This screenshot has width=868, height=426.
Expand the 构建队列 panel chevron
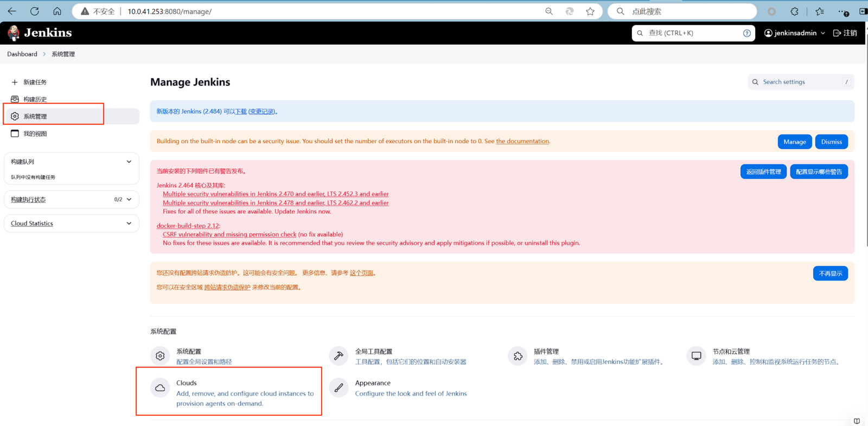coord(129,162)
